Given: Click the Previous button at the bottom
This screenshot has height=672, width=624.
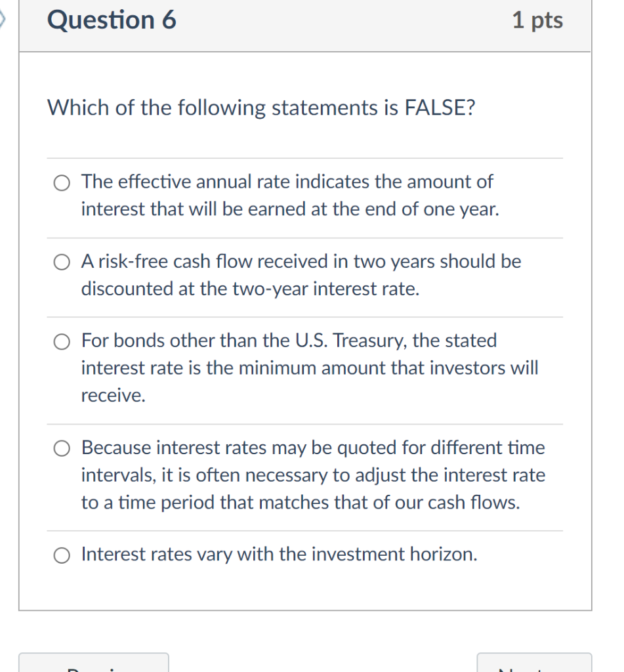Looking at the screenshot, I should tap(93, 664).
